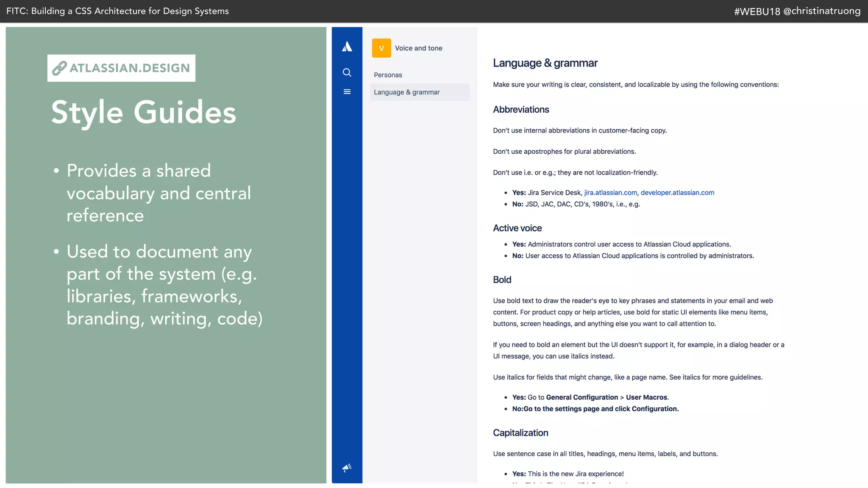Click 'Use sentence case in all titles' sentence

point(605,454)
